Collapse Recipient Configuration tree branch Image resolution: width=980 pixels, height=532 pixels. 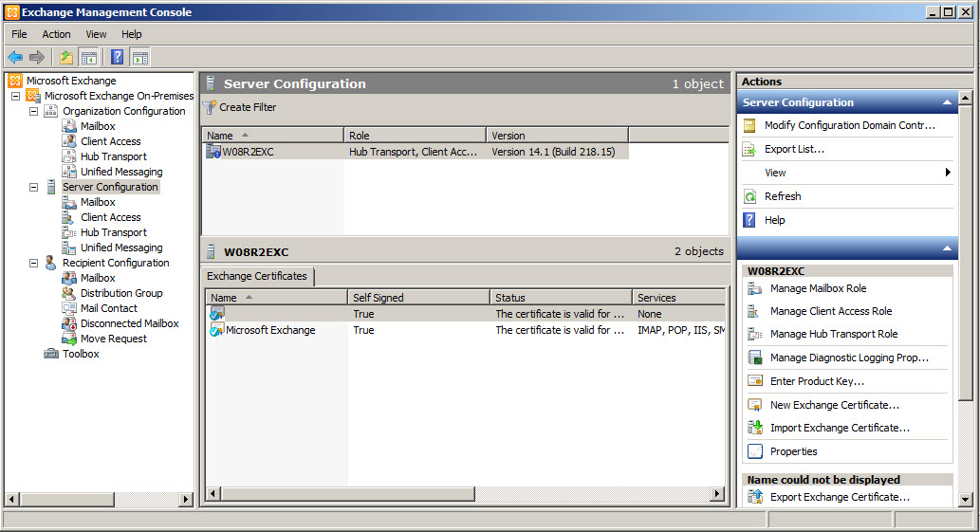pos(34,263)
